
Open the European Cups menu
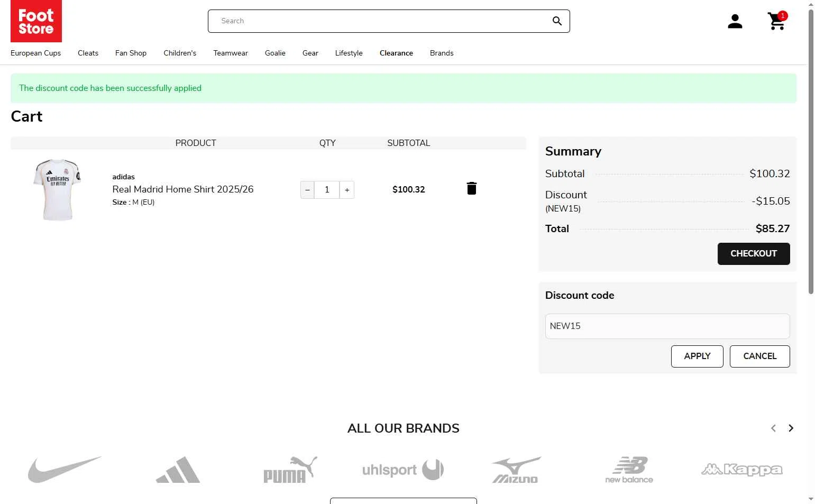pyautogui.click(x=35, y=53)
